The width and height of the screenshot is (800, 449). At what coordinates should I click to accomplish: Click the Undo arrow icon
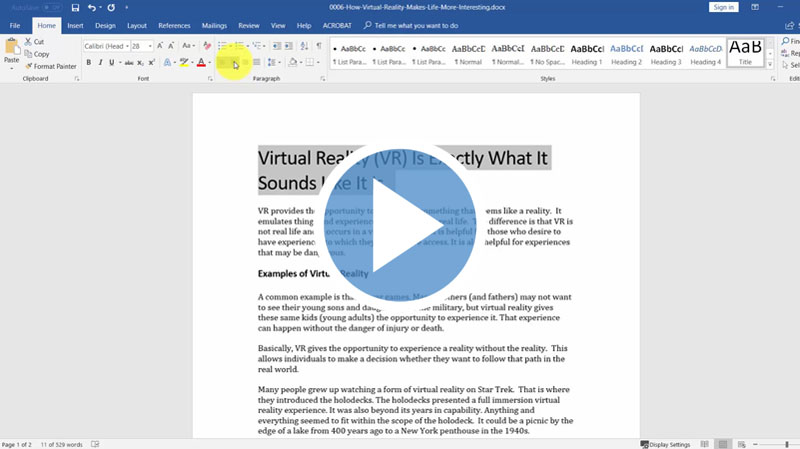(x=93, y=8)
